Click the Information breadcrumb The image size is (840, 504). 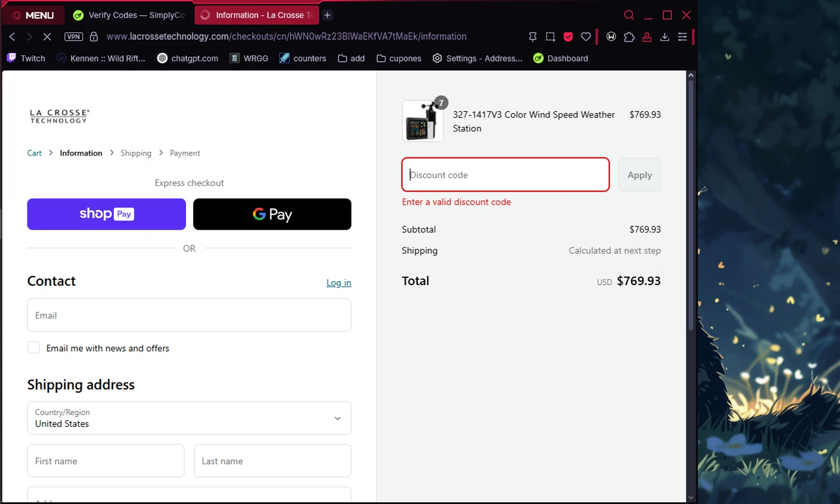[x=81, y=153]
